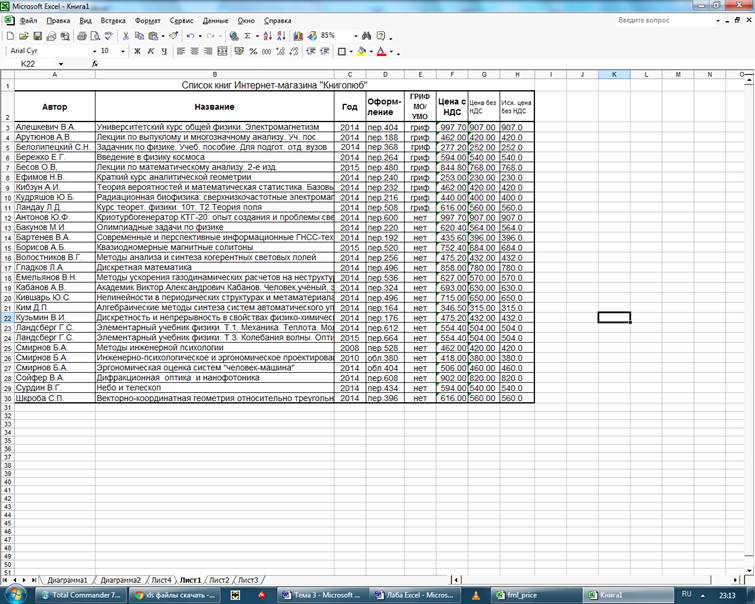This screenshot has height=604, width=755.
Task: Toggle bold formatting (Ж)
Action: 137,51
